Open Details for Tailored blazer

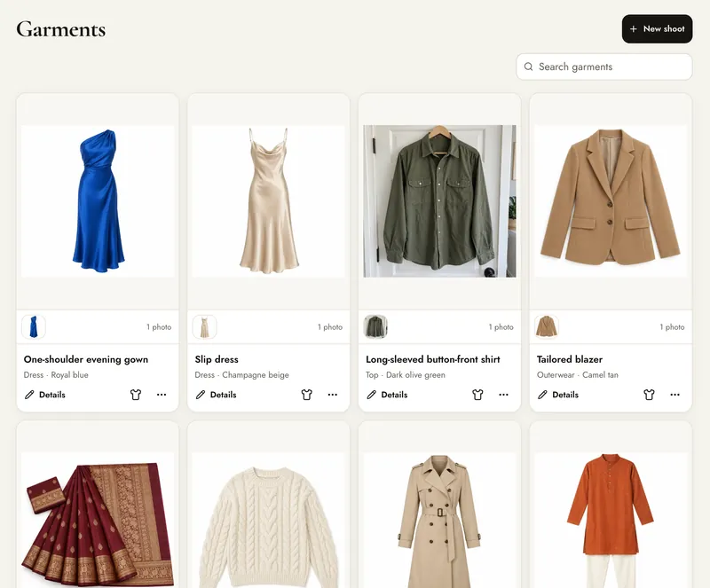coord(558,395)
